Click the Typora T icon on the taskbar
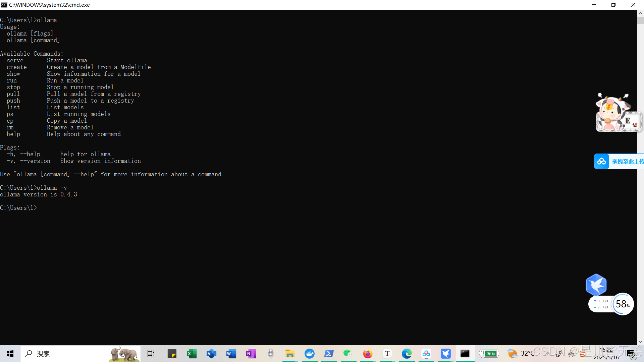 [x=387, y=354]
